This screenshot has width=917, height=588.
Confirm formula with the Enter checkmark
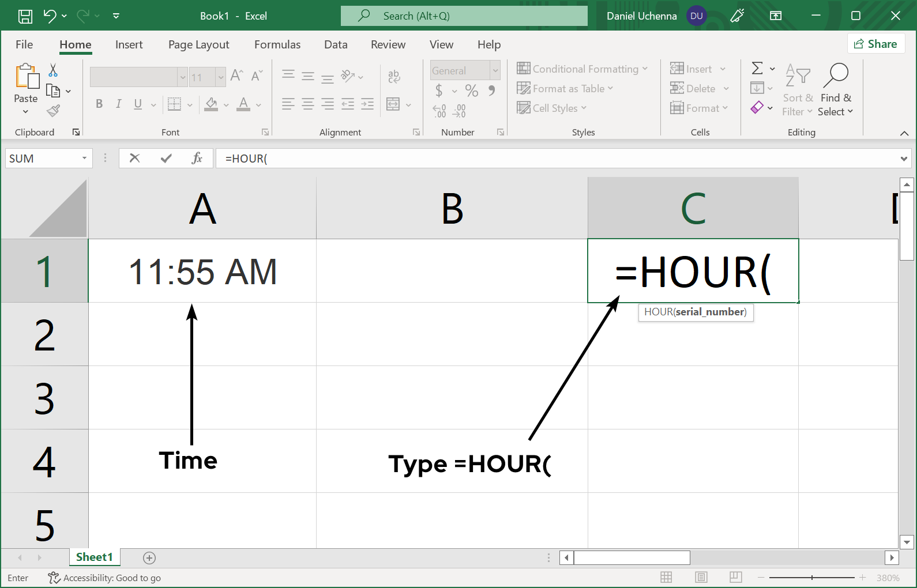point(166,158)
